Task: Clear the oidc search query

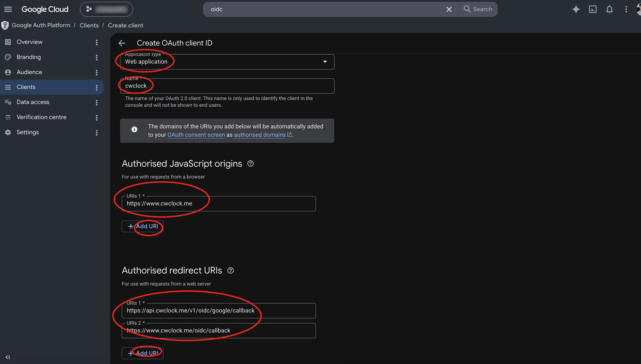Action: [449, 9]
